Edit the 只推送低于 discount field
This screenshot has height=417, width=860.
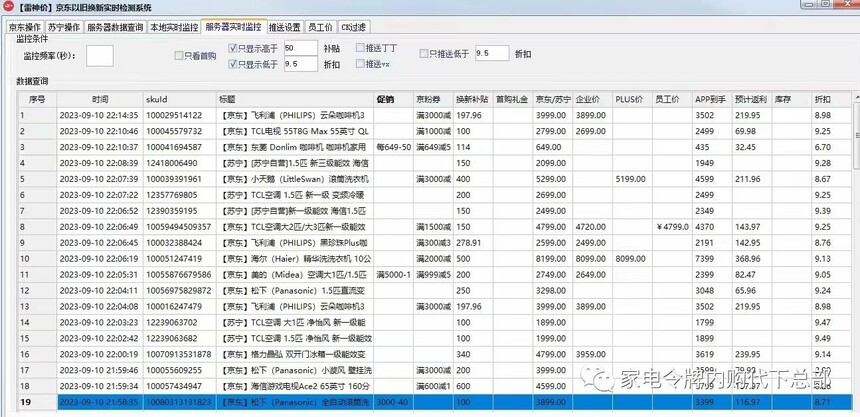[492, 53]
